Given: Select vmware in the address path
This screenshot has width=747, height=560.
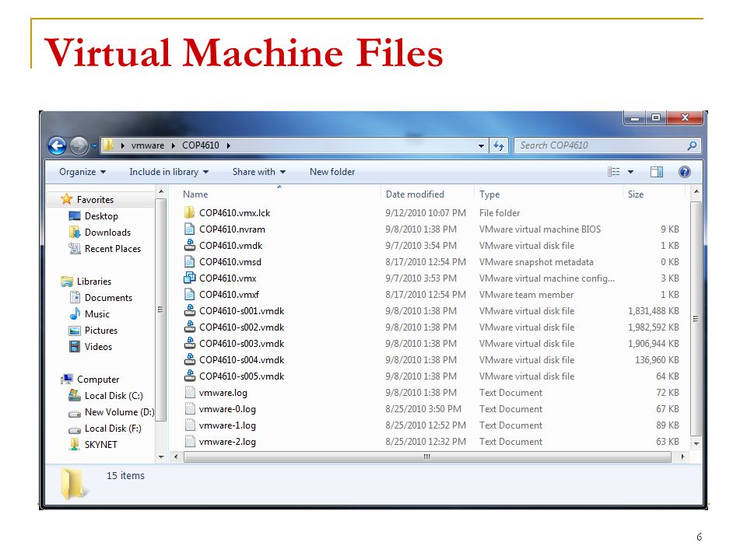Looking at the screenshot, I should (x=148, y=145).
